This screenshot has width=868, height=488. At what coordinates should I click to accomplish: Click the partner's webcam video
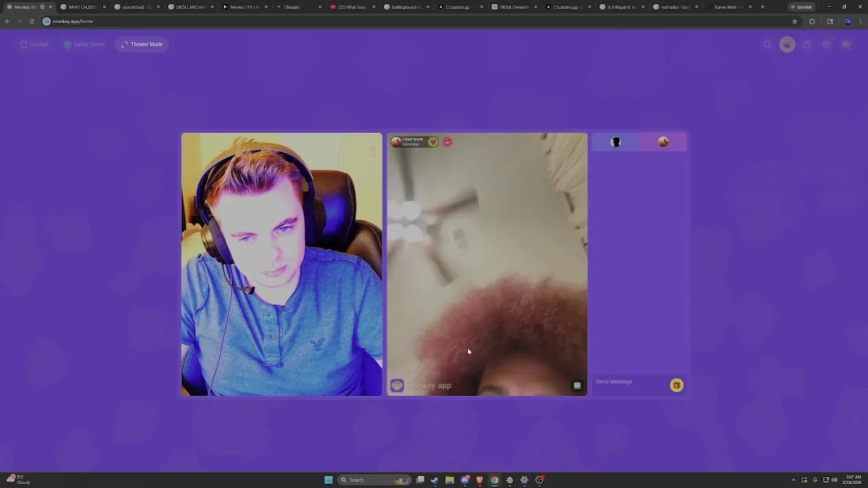click(487, 264)
